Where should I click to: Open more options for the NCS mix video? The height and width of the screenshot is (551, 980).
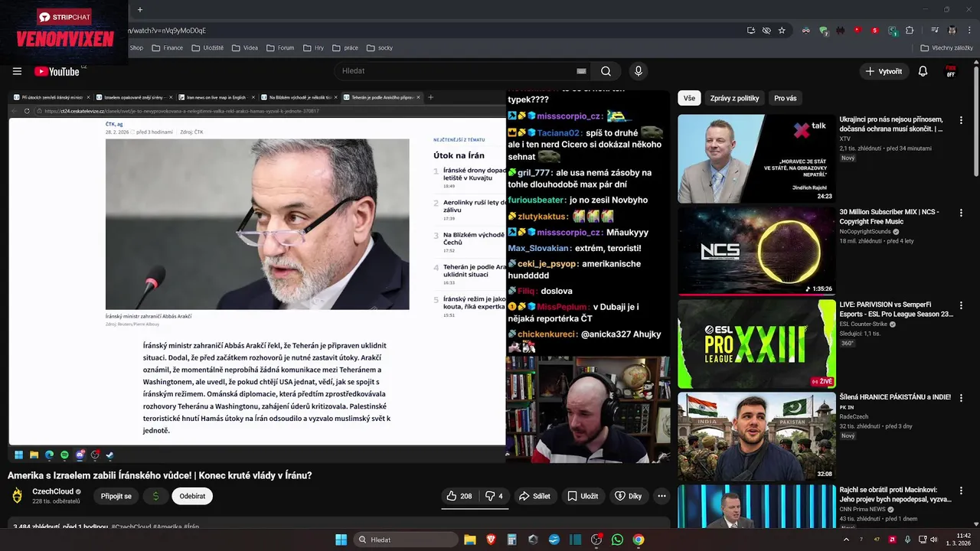pos(961,213)
